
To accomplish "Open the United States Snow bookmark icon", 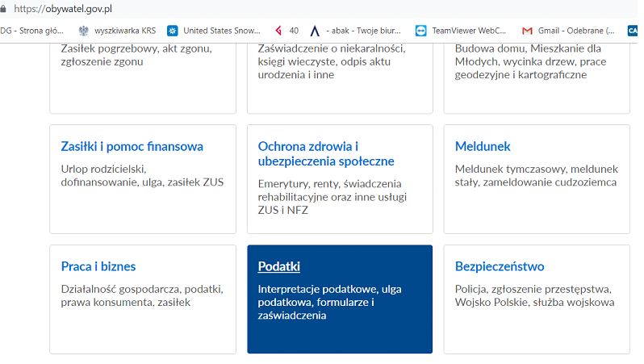I will pyautogui.click(x=173, y=31).
